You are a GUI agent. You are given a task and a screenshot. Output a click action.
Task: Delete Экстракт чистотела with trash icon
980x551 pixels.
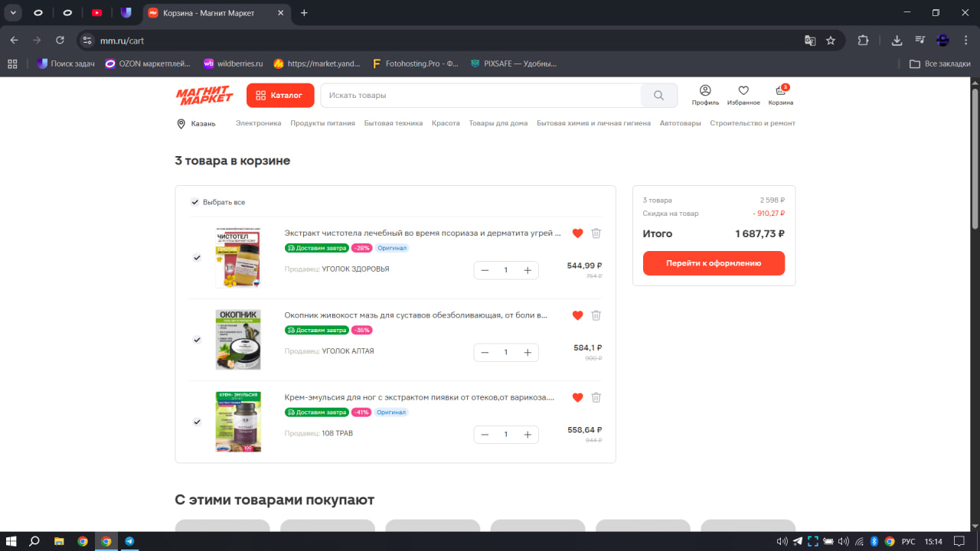tap(596, 233)
